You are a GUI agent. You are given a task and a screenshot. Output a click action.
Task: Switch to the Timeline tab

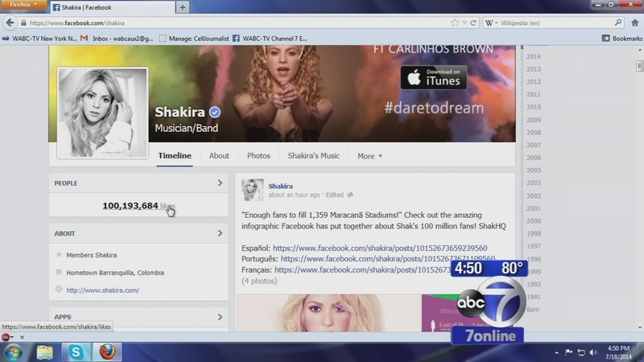pyautogui.click(x=175, y=155)
